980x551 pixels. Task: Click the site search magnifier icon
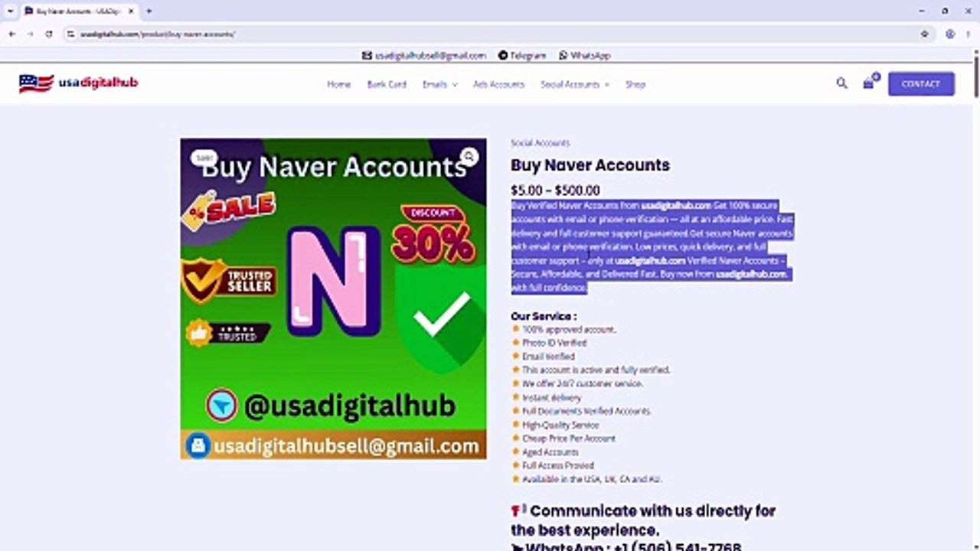tap(842, 83)
